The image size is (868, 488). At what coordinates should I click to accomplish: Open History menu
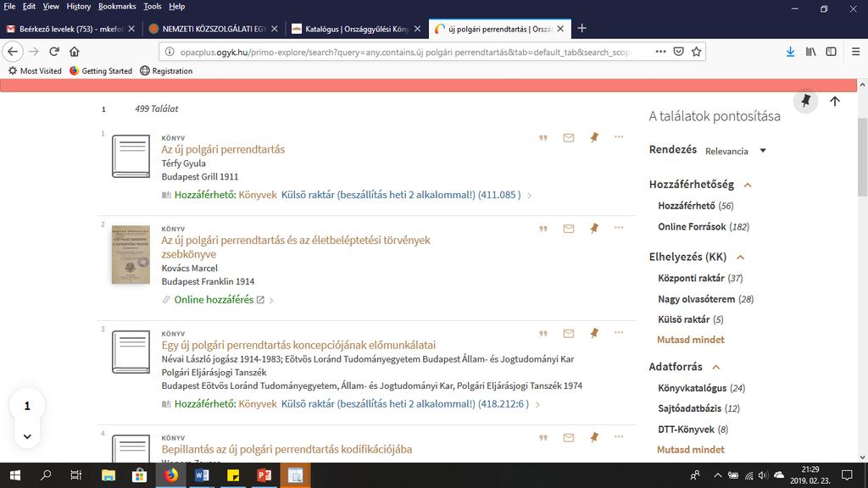coord(79,6)
